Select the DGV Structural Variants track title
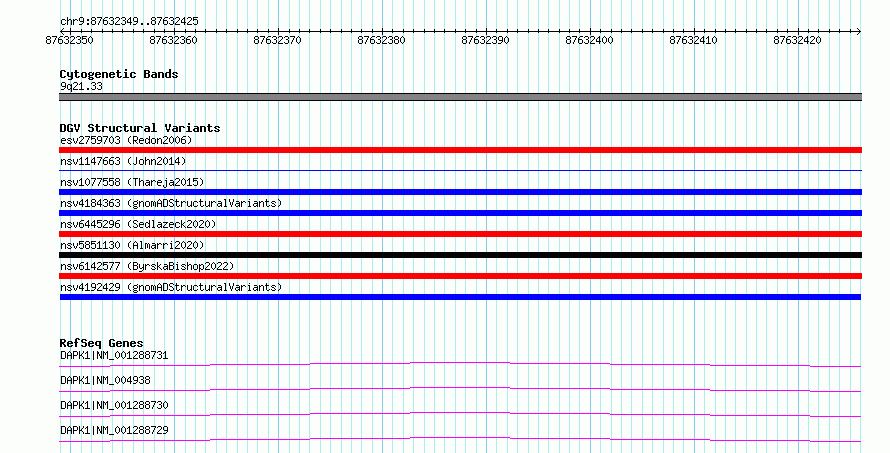 (140, 128)
